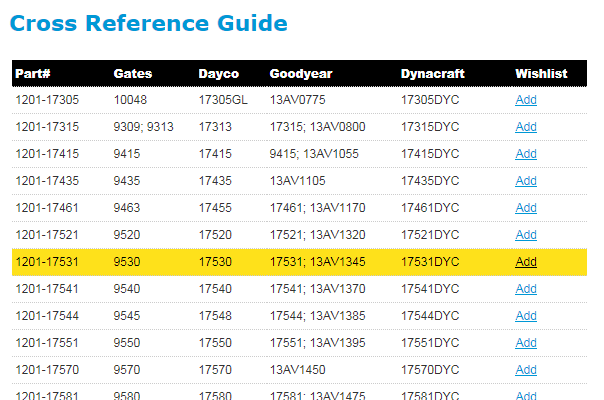Click Goodyear value 17461; 13AV1170
The width and height of the screenshot is (604, 400).
[x=317, y=208]
